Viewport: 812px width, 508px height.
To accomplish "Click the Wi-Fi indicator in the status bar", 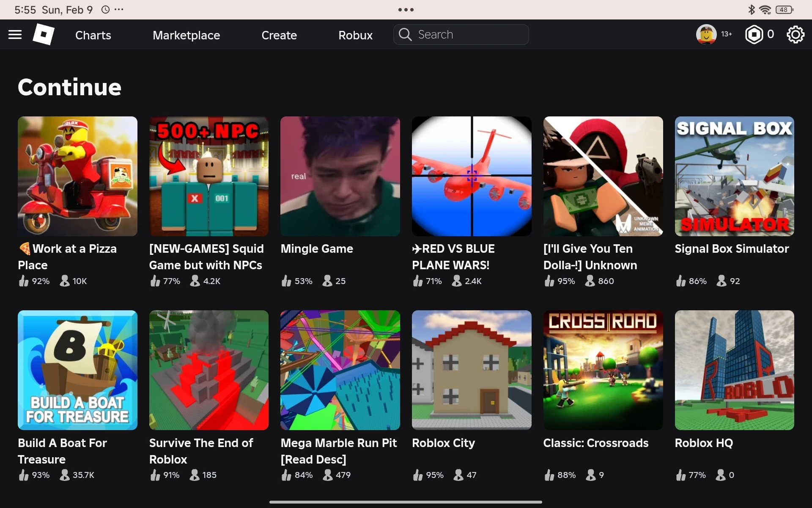I will [766, 9].
